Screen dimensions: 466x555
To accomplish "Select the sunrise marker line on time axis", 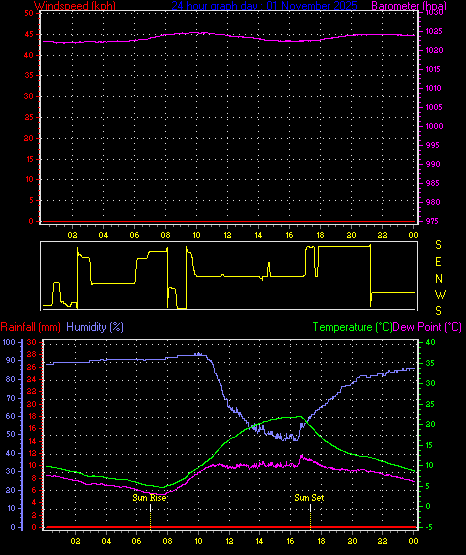I will pos(151,517).
